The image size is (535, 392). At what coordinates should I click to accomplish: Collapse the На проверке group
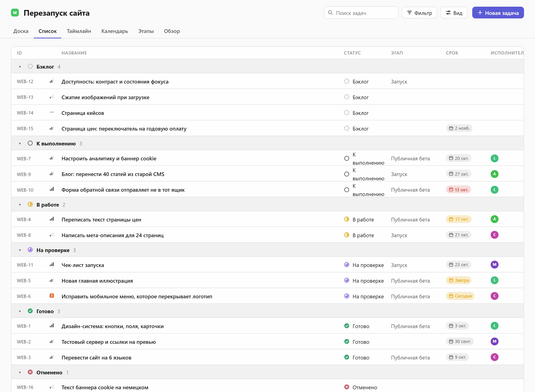pyautogui.click(x=20, y=250)
